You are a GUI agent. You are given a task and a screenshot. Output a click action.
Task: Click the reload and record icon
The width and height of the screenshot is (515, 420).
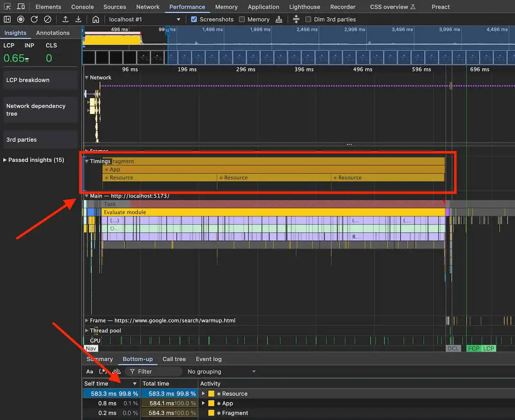point(34,19)
